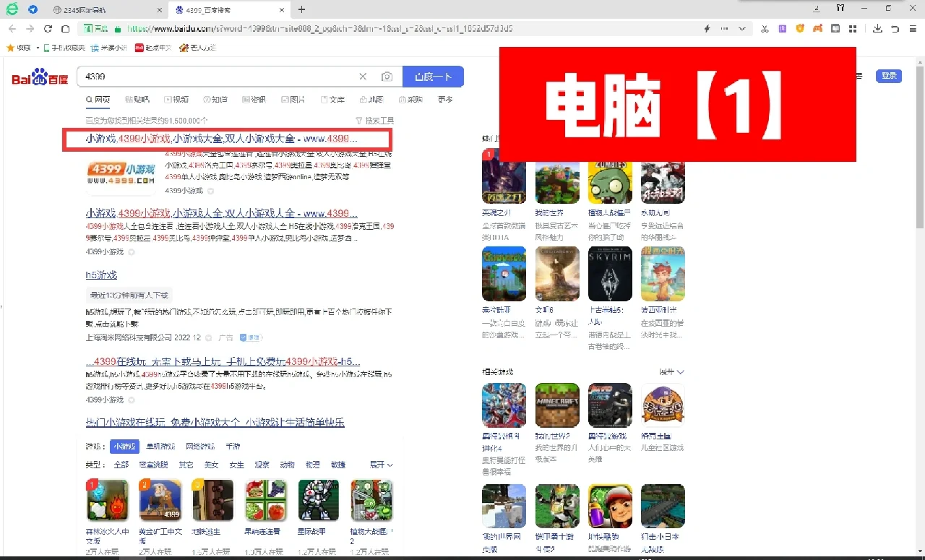Open second 小游戏,4399小游戏 result link
This screenshot has height=560, width=925.
221,213
